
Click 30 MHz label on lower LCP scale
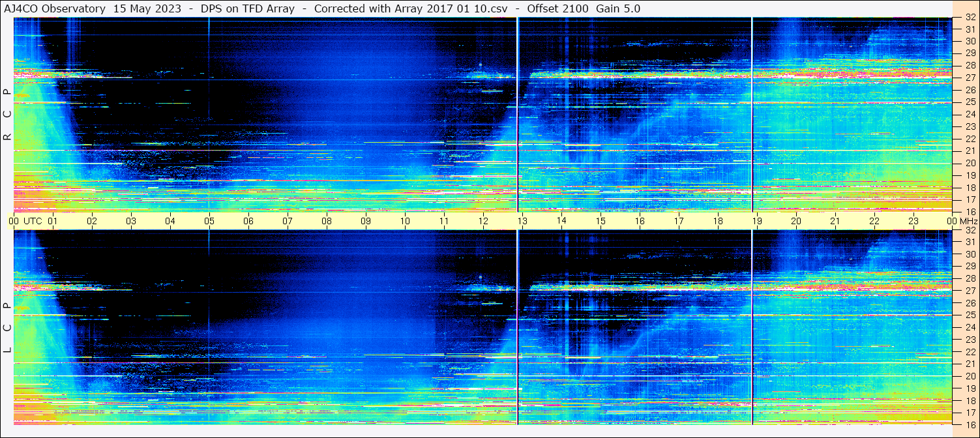[970, 254]
